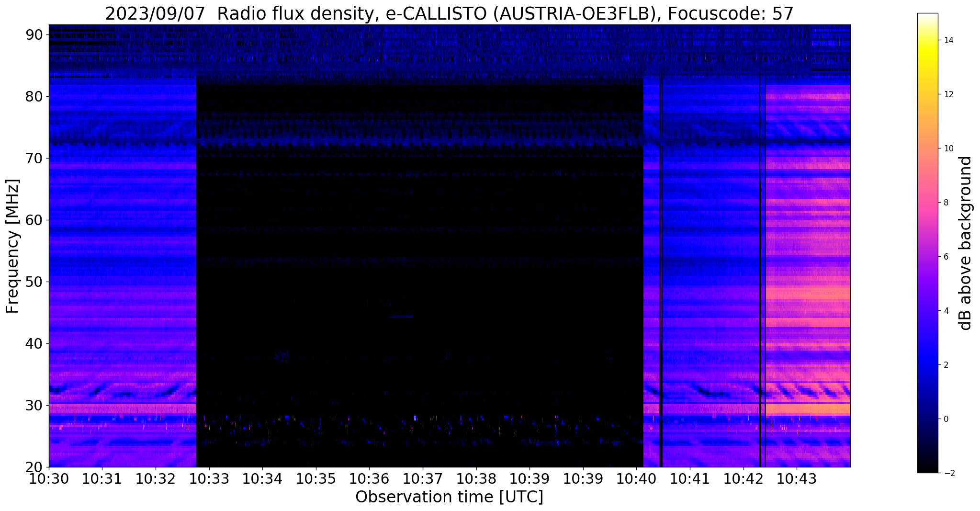Select the 80 MHz frequency tick label
The width and height of the screenshot is (980, 511).
(34, 96)
